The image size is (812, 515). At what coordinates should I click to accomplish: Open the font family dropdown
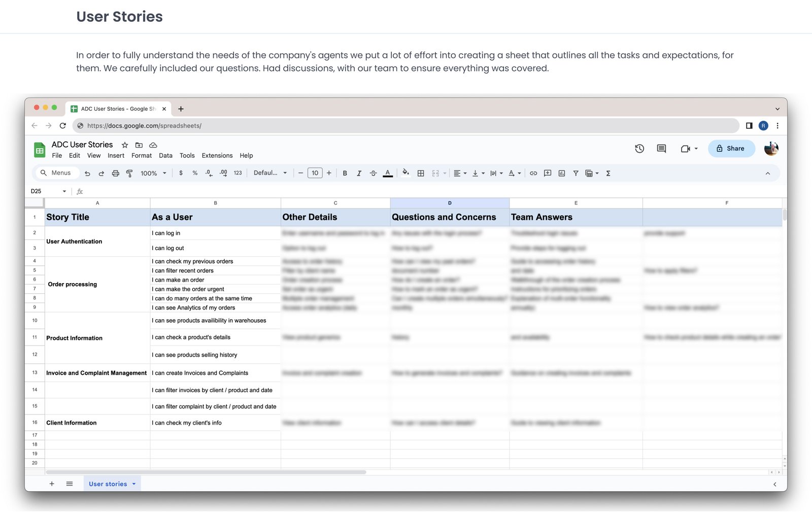270,173
